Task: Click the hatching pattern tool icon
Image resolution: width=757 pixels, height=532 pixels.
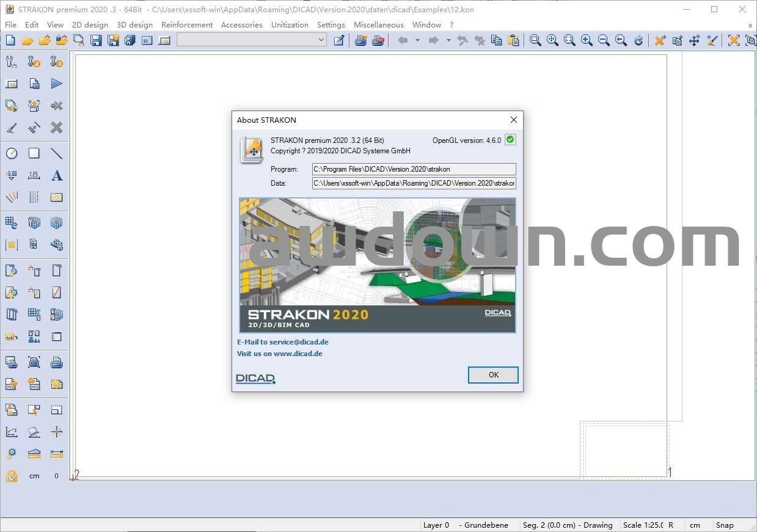Action: (x=57, y=197)
